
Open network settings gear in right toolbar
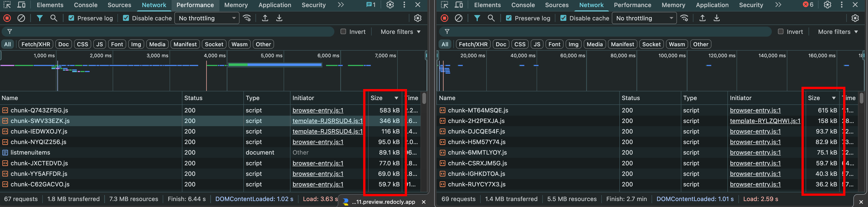(855, 18)
